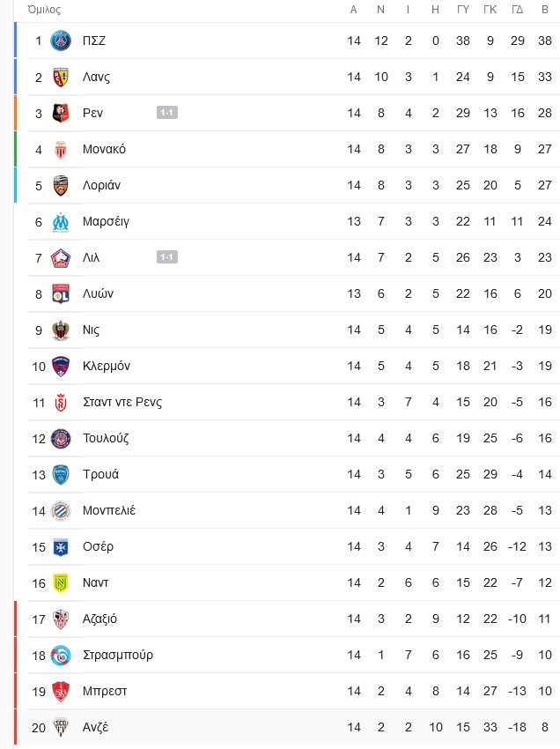Image resolution: width=560 pixels, height=749 pixels.
Task: Click the Montpellier round badge
Action: pos(61,510)
